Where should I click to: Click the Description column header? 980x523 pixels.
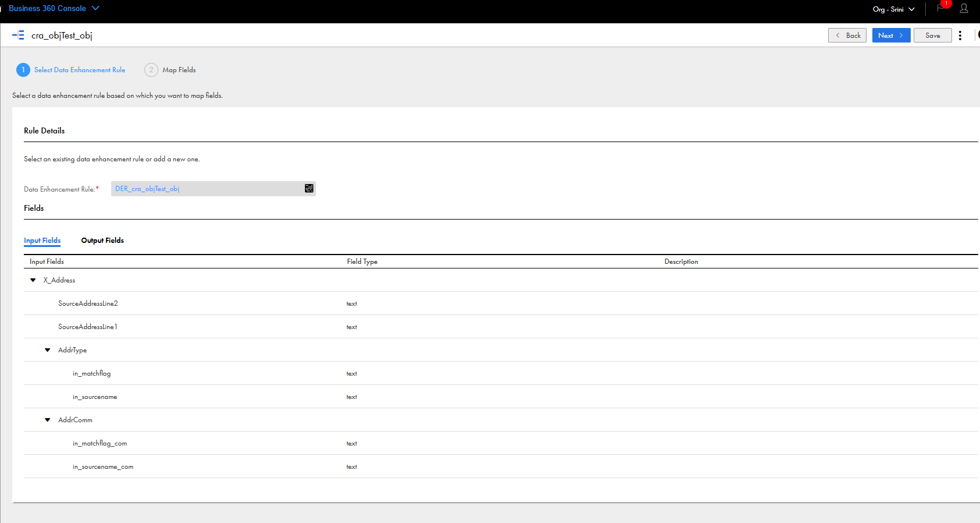(x=681, y=261)
